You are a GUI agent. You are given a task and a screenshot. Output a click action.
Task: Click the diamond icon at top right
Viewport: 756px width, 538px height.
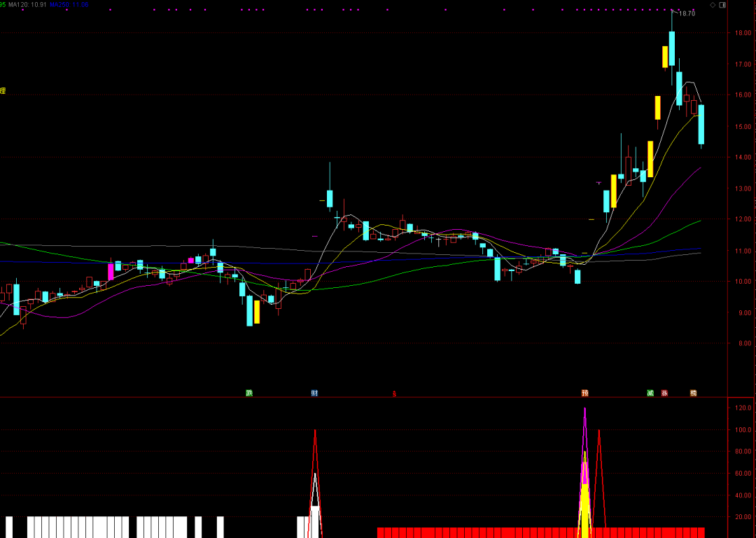coord(713,4)
